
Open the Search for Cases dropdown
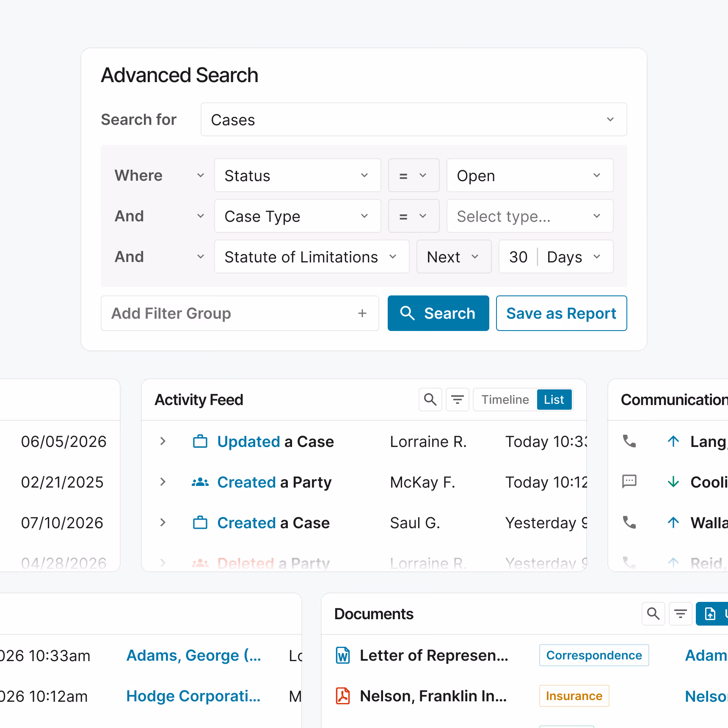click(414, 119)
